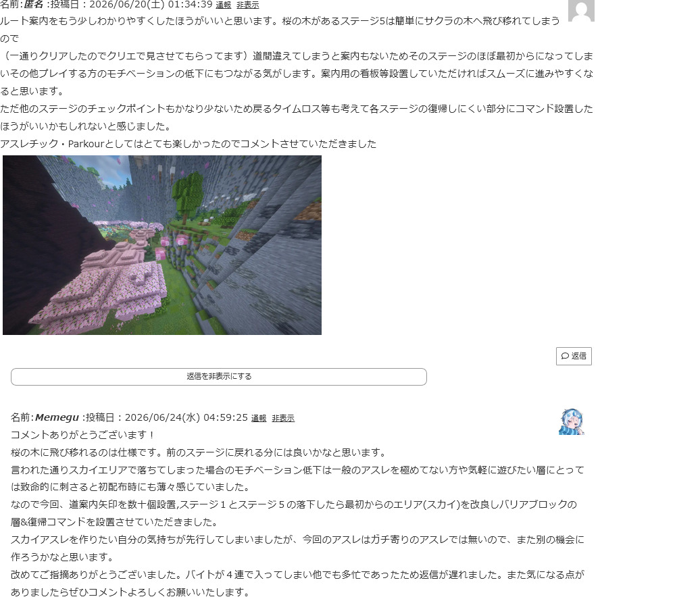The width and height of the screenshot is (700, 597).
Task: Click Memegu's blue-haired avatar icon
Action: [572, 421]
